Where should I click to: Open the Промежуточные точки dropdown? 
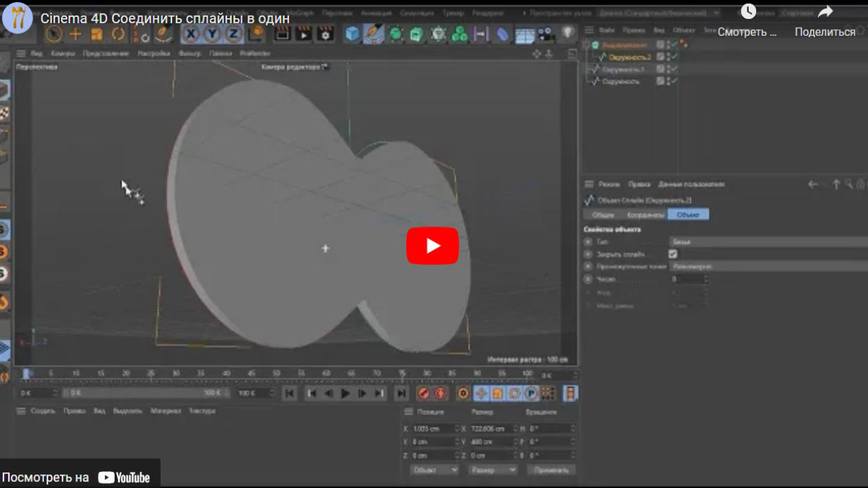[x=768, y=266]
